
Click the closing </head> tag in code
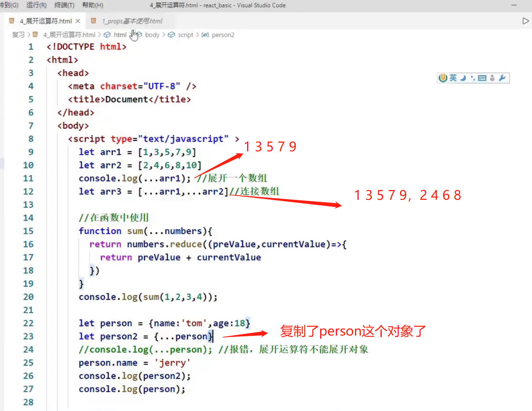(76, 113)
